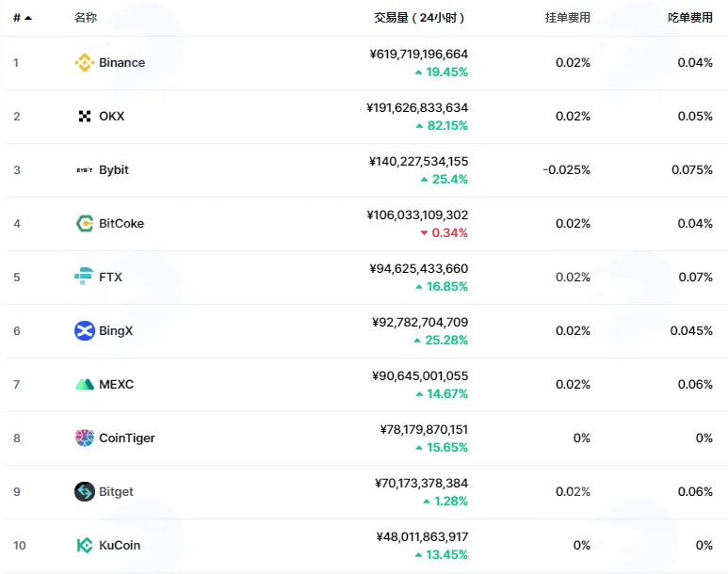
Task: Click the BitCoke logo icon
Action: tap(85, 224)
